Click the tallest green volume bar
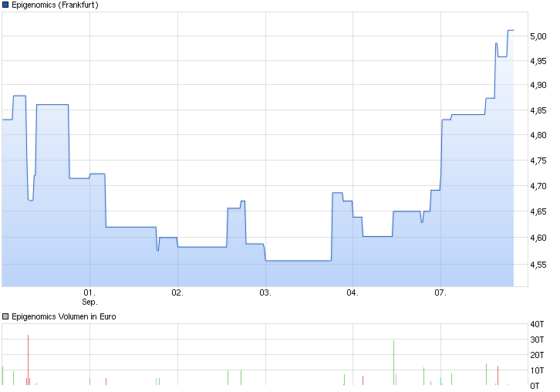The image size is (560, 392). [393, 363]
